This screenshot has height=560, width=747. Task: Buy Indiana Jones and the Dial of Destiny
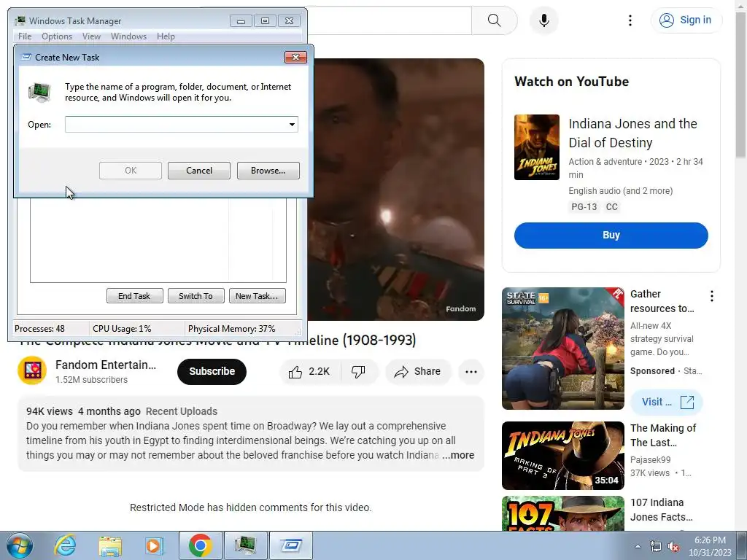click(x=611, y=236)
